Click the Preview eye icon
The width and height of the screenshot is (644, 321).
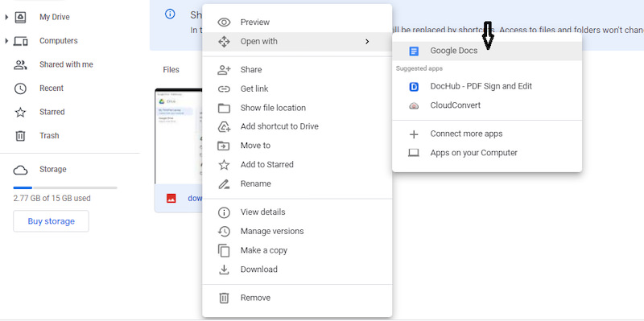224,23
